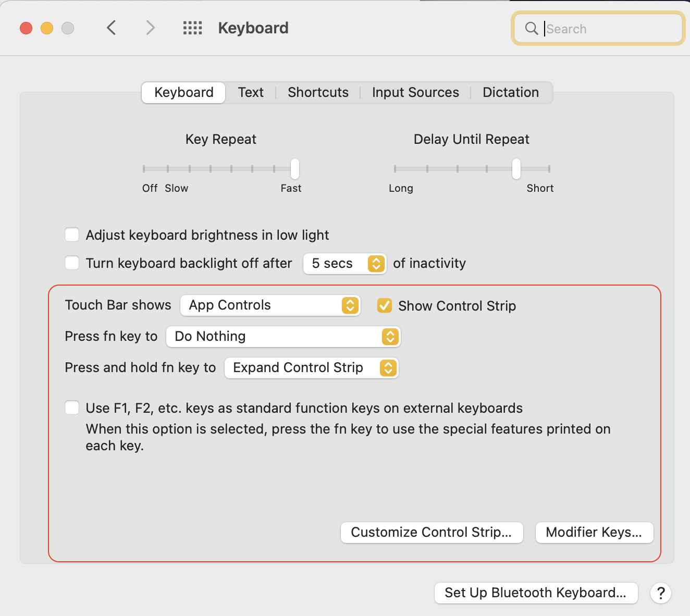Click the search magnifying glass icon
Image resolution: width=690 pixels, height=616 pixels.
click(x=531, y=28)
